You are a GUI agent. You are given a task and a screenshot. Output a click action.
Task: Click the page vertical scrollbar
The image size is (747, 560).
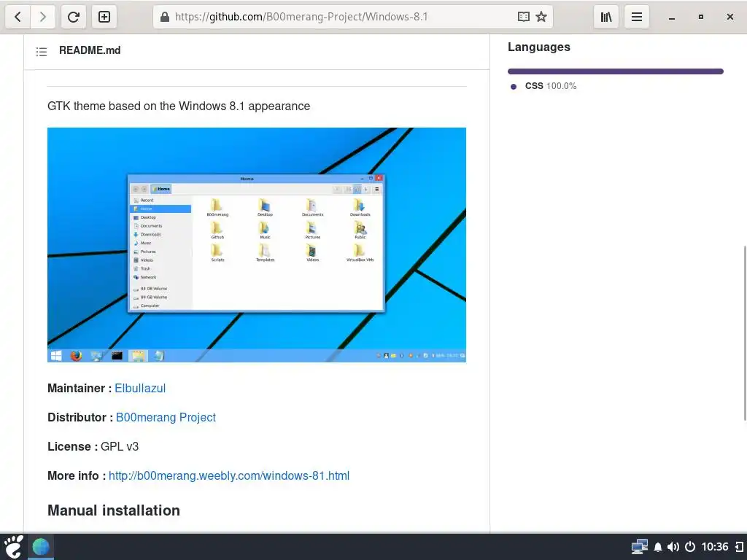click(745, 332)
